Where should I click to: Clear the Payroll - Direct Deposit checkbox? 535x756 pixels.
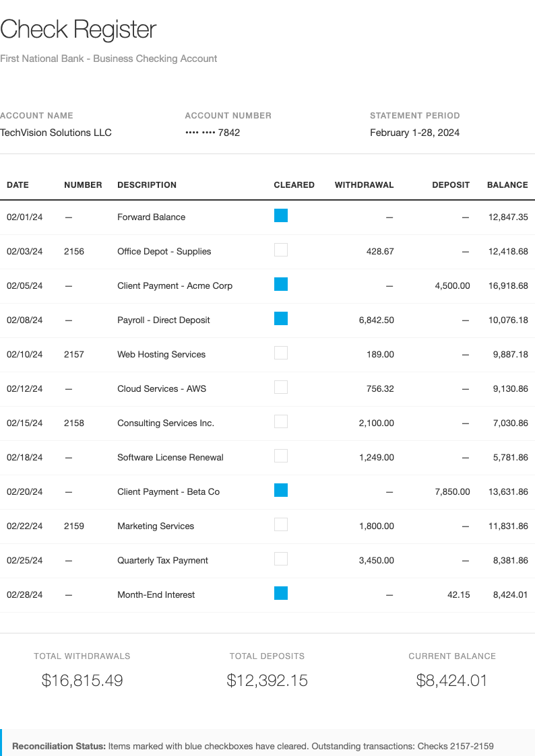(281, 318)
